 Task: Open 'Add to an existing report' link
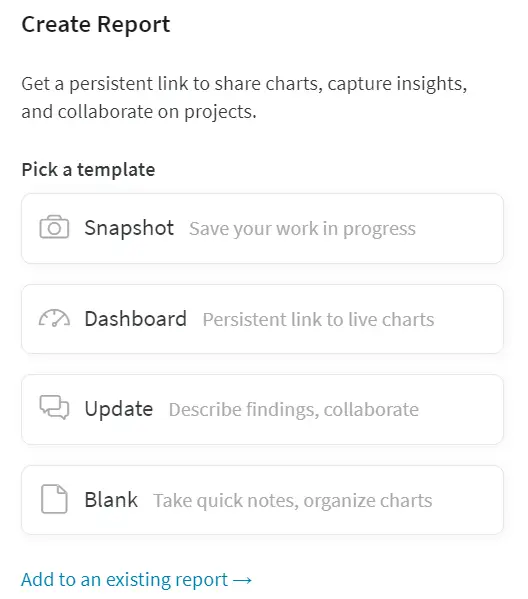(136, 580)
